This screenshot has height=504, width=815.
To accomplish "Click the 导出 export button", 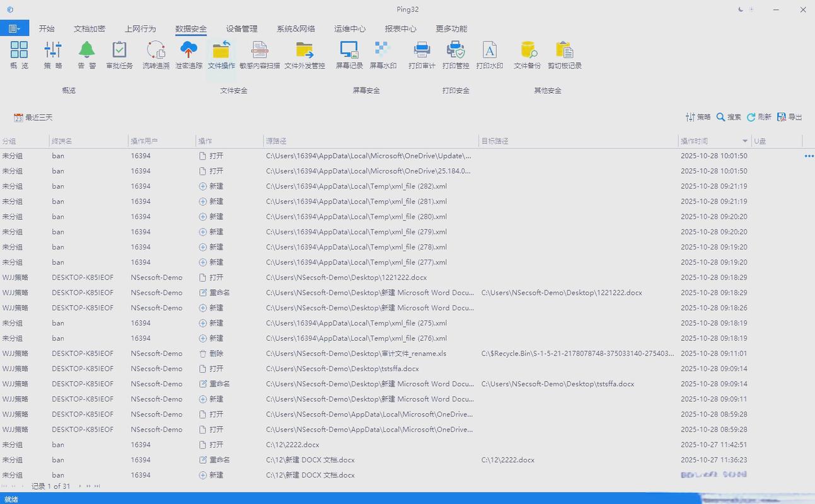I will tap(790, 117).
